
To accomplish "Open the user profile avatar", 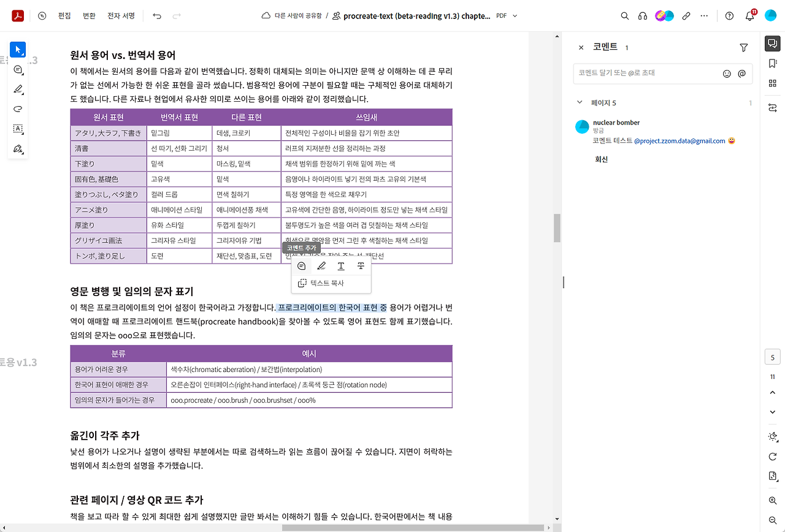I will [771, 16].
